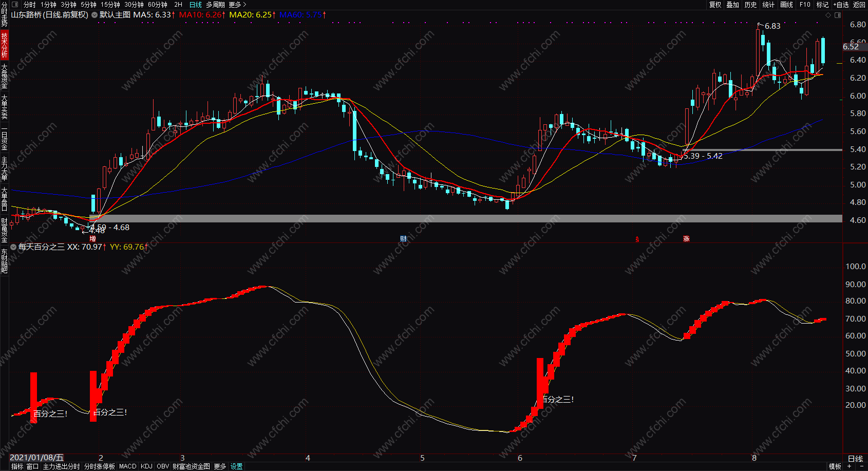Open 技术分析 sidebar tab
Viewport: 868px width, 471px height.
[4, 45]
